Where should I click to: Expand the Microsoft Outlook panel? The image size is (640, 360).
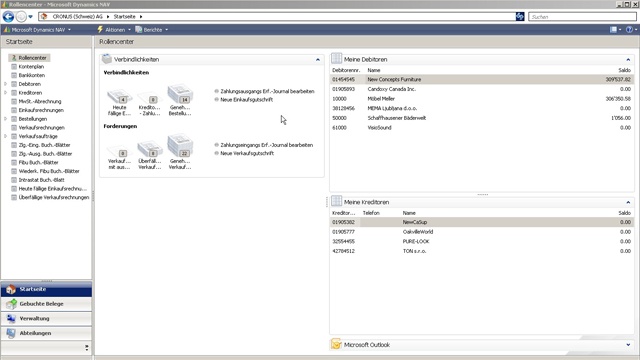point(628,345)
